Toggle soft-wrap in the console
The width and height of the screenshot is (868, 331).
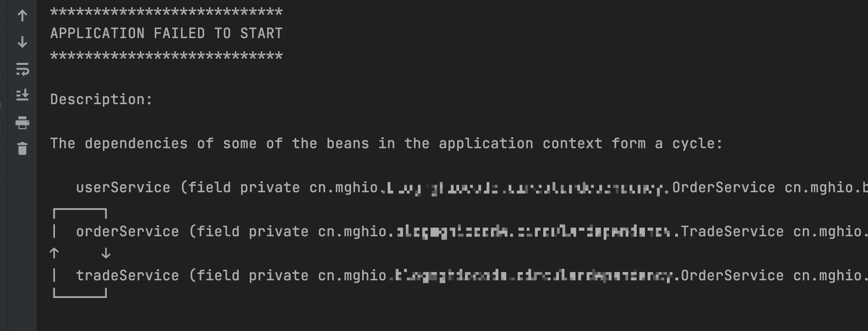[x=22, y=69]
